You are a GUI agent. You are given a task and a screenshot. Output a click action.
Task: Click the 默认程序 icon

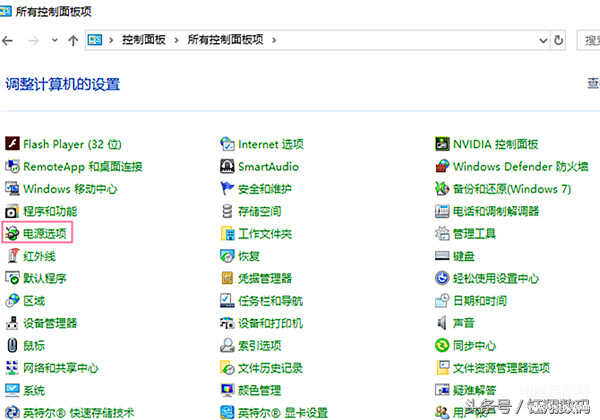(12, 278)
